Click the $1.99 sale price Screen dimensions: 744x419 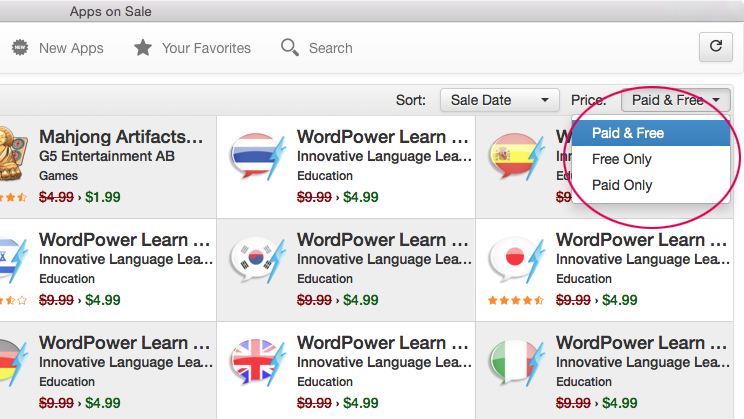[102, 197]
